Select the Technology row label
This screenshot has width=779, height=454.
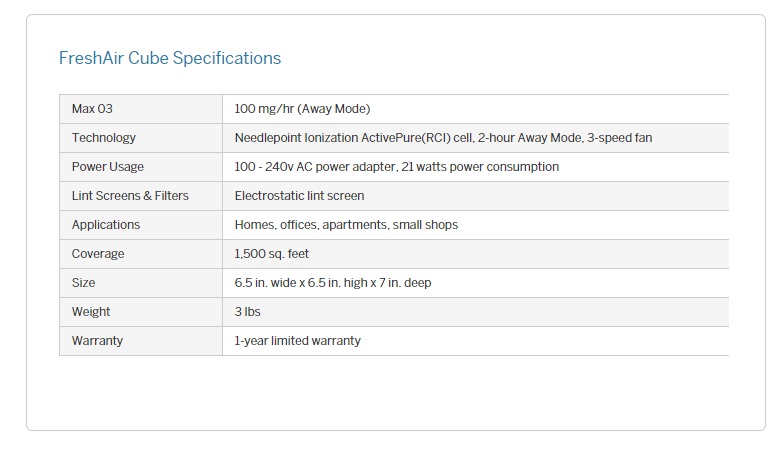point(104,138)
